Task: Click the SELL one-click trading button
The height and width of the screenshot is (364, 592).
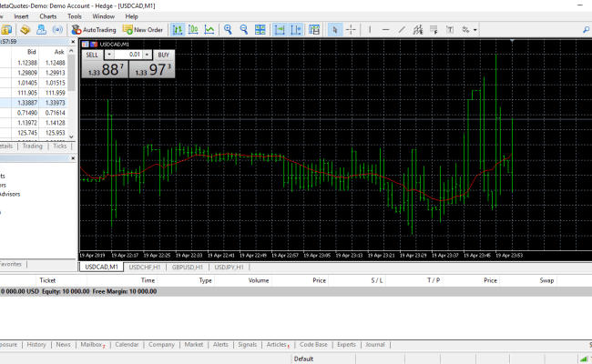Action: (x=92, y=56)
